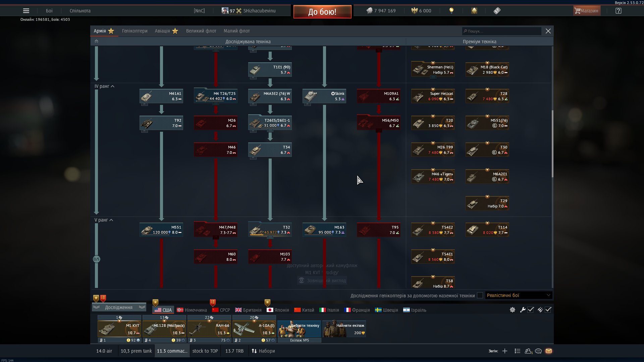Open the friends contacts icon
The height and width of the screenshot is (362, 644).
[528, 351]
